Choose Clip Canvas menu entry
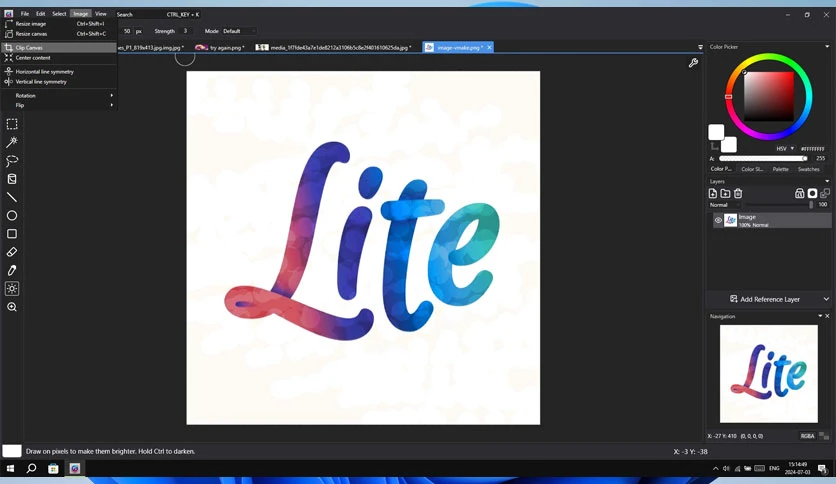This screenshot has width=836, height=484. point(60,47)
